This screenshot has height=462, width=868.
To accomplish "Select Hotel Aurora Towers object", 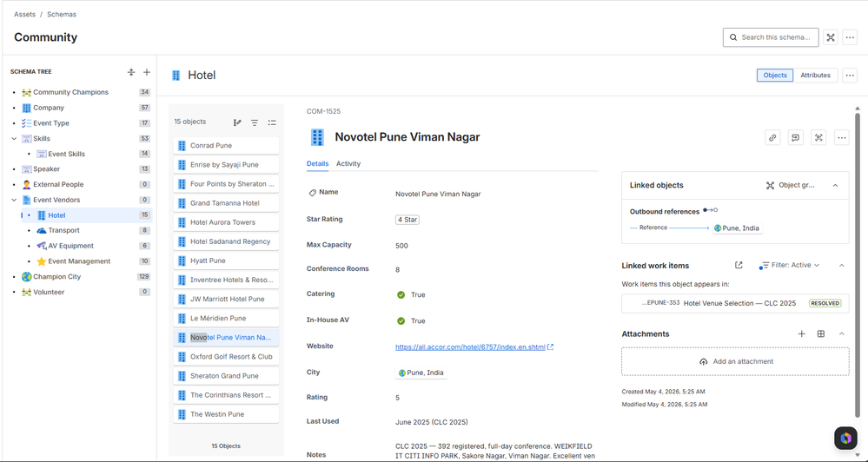I will [x=226, y=222].
